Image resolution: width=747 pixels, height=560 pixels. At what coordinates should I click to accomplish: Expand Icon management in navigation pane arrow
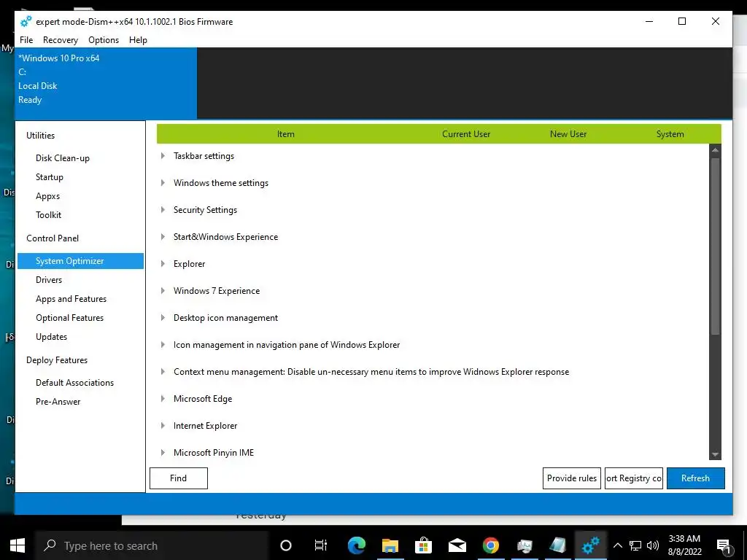[x=163, y=345]
